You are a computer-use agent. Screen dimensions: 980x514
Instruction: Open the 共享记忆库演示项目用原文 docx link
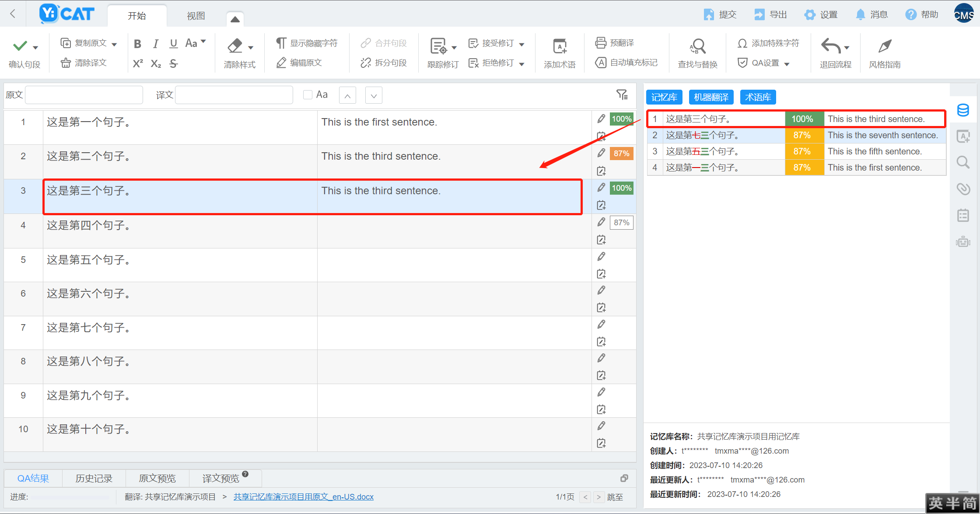[303, 497]
